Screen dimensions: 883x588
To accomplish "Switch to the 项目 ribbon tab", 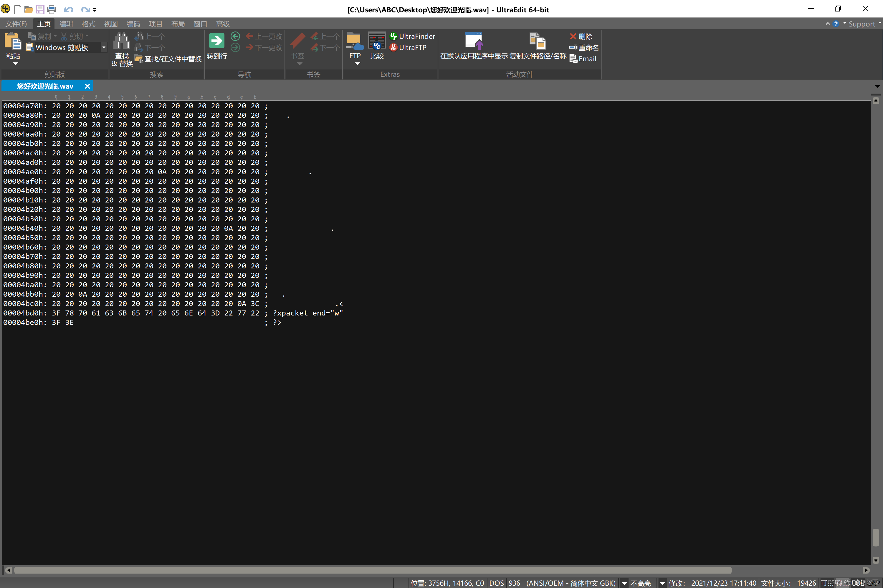I will [x=155, y=24].
